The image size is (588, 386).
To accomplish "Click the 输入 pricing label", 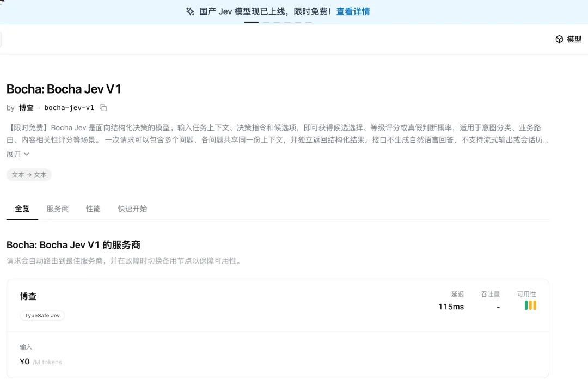I will [x=26, y=347].
